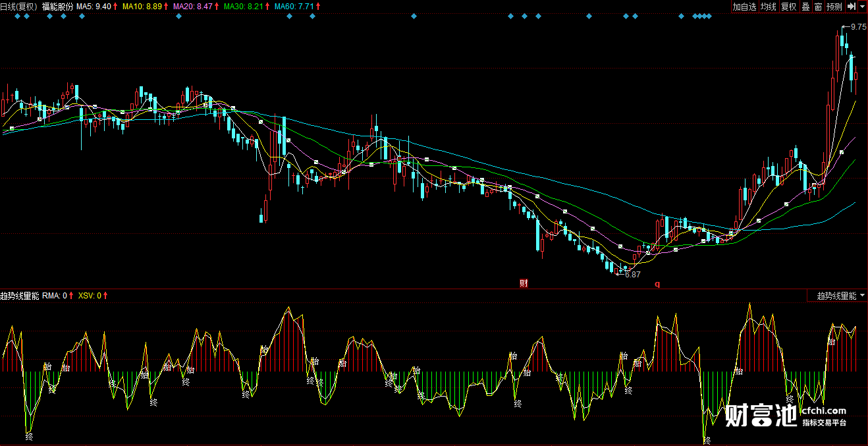Screen dimensions: 868x446
Task: Open the cfchi.com watermark link
Action: [x=822, y=411]
